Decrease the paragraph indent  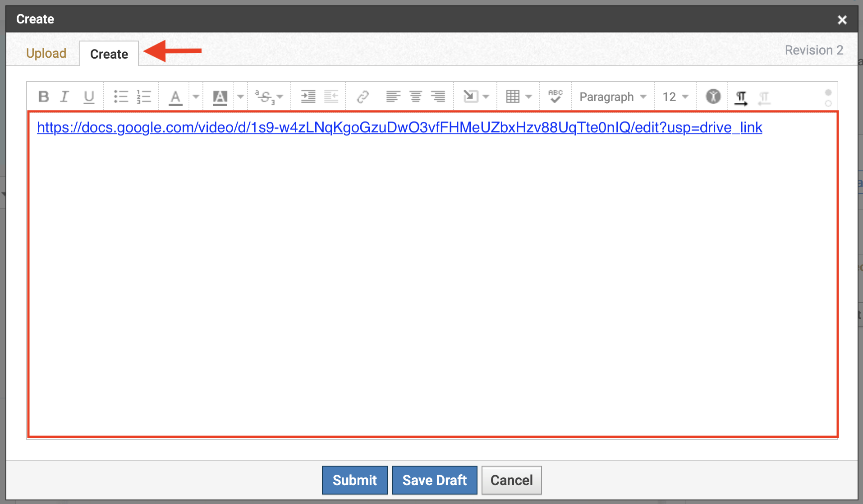pyautogui.click(x=331, y=96)
